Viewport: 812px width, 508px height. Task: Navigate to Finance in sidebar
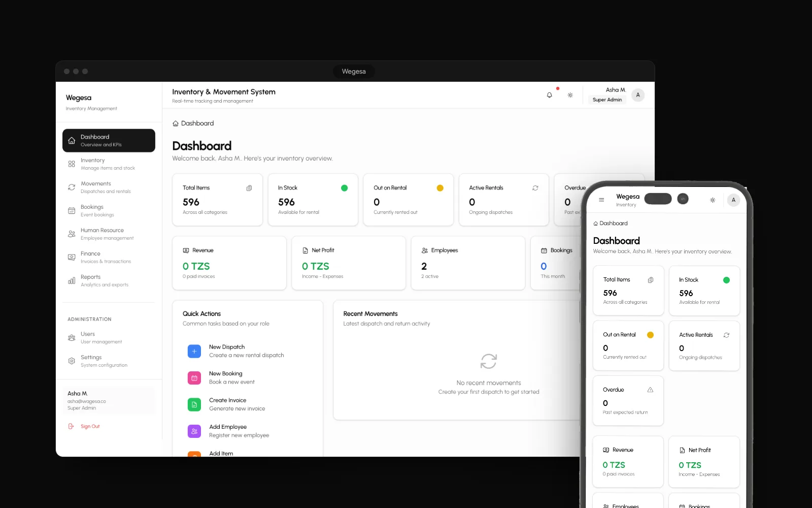pos(109,258)
